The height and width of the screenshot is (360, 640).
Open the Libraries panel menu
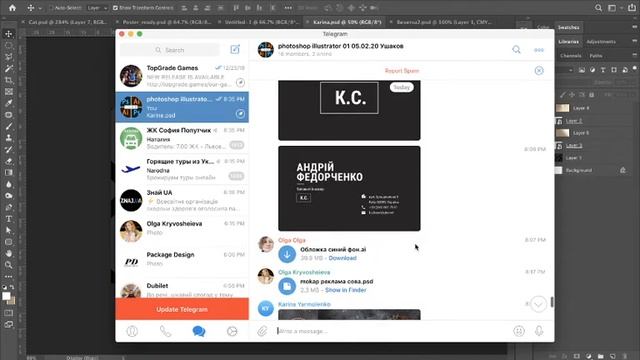click(634, 41)
